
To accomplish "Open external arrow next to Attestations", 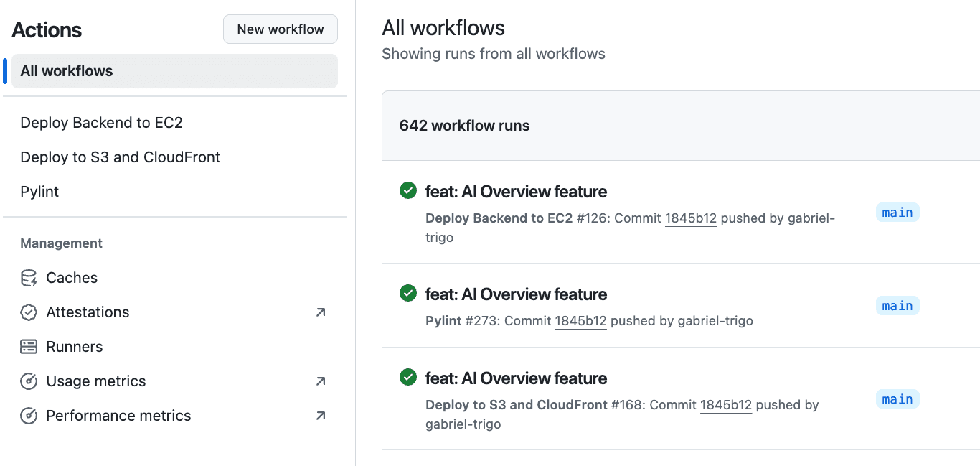I will [321, 312].
